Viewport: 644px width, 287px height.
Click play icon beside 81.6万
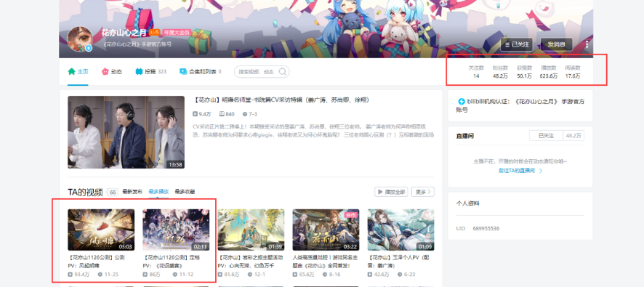[221, 274]
